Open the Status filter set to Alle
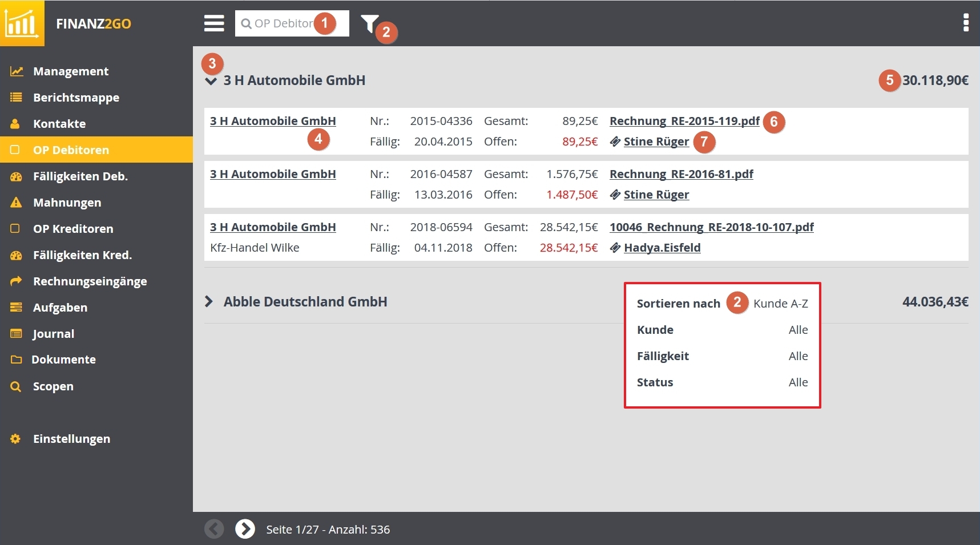980x545 pixels. pyautogui.click(x=798, y=382)
